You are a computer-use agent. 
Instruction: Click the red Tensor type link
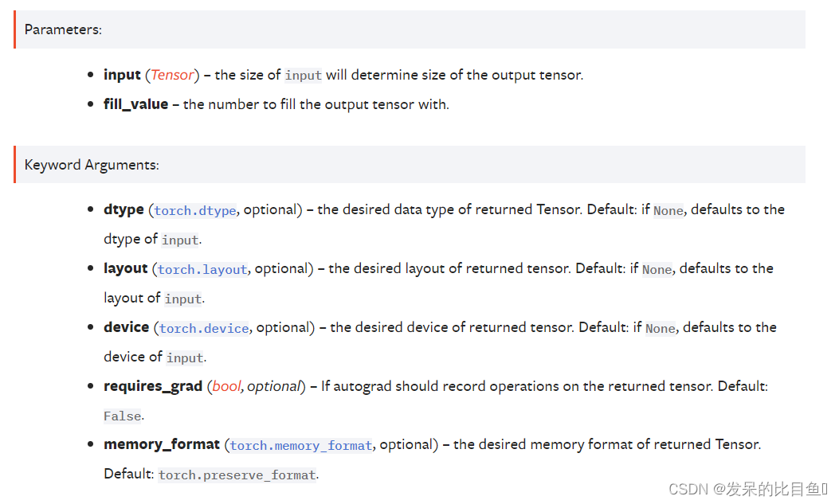[172, 75]
